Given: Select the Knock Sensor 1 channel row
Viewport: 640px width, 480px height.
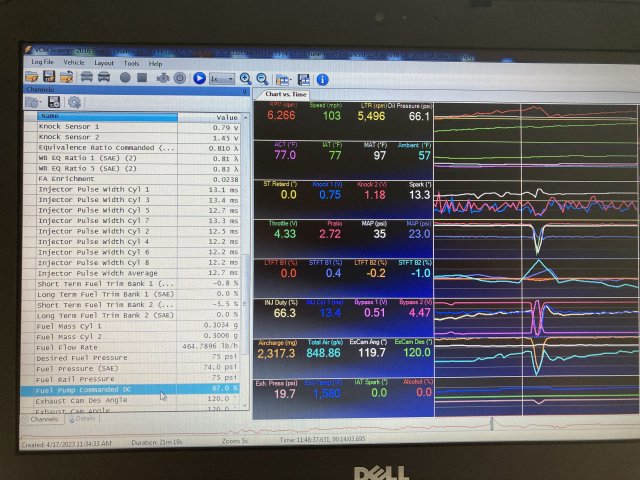Looking at the screenshot, I should (x=100, y=127).
